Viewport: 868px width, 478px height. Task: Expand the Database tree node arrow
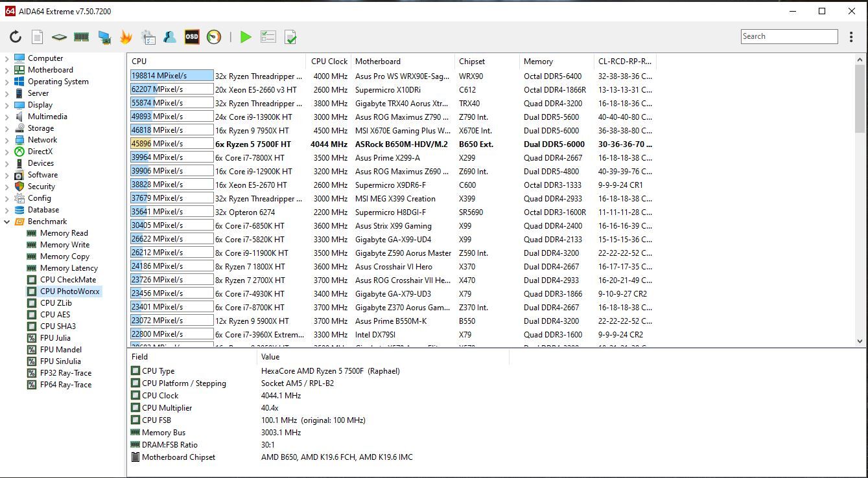point(7,210)
